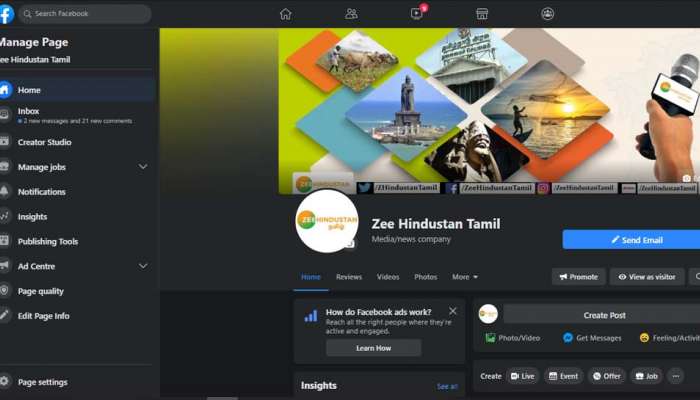Click the Zee Hindustan Tamil profile picture
The image size is (700, 400).
327,221
